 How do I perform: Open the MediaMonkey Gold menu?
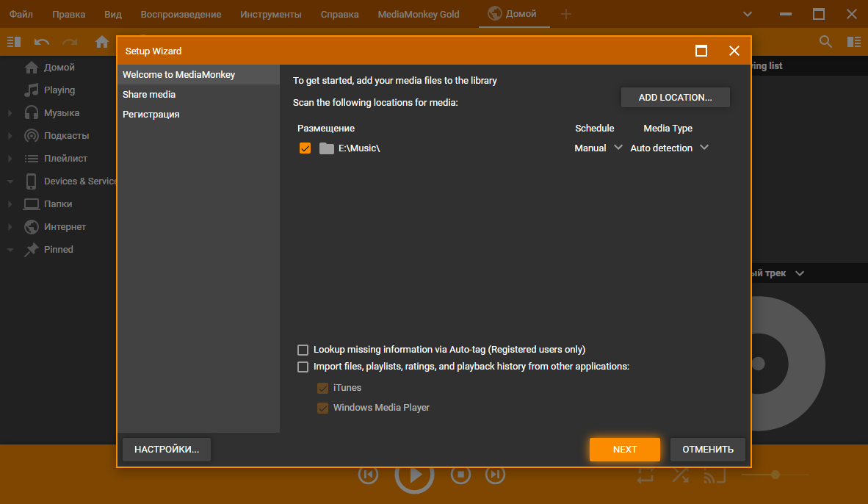(419, 15)
